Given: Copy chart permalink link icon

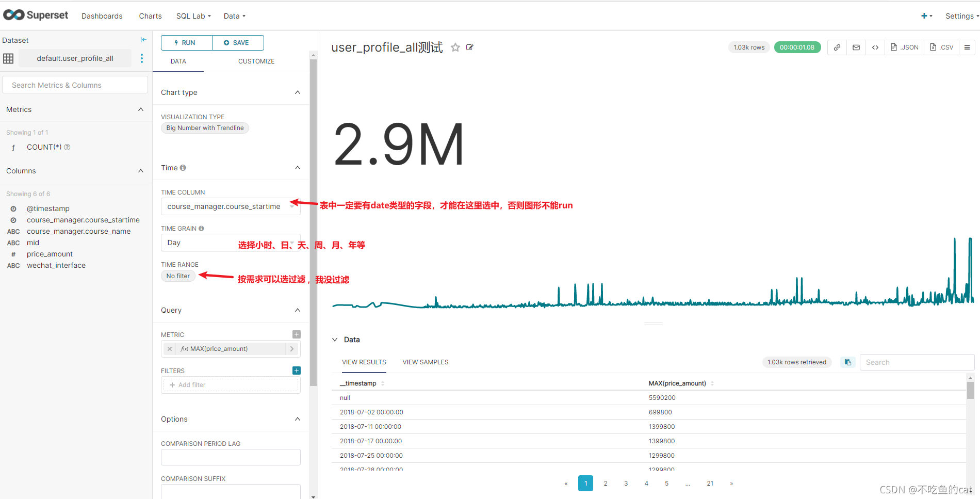Looking at the screenshot, I should [x=837, y=47].
